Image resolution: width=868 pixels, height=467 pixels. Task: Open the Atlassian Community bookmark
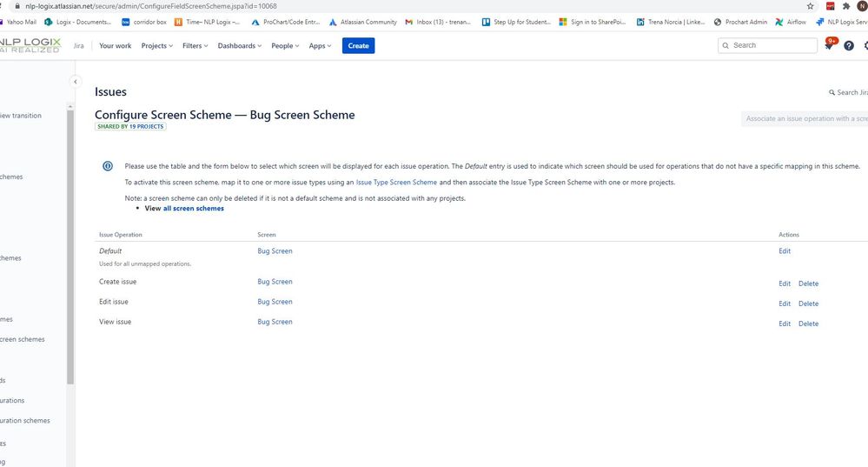tap(363, 22)
